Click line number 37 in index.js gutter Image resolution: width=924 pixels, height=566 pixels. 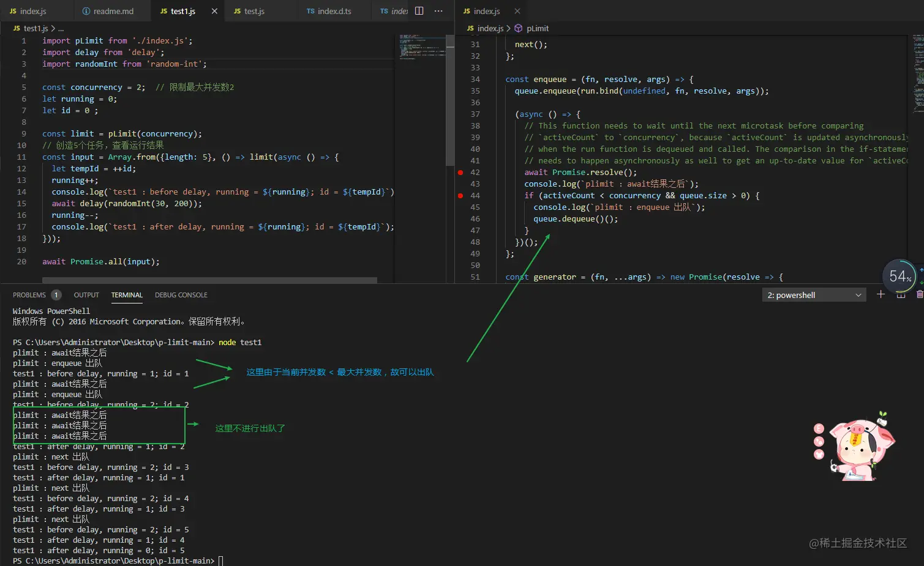(475, 114)
